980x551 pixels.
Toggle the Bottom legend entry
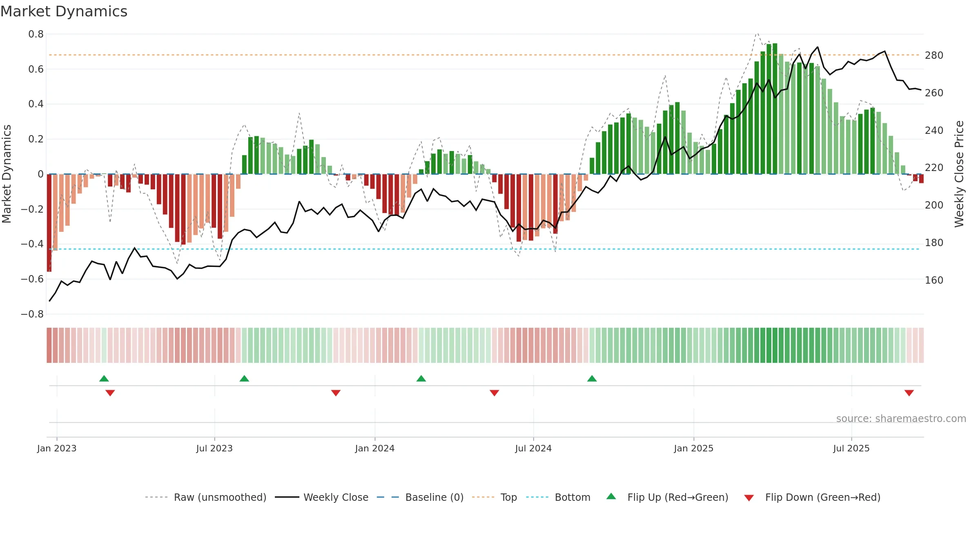(x=558, y=497)
